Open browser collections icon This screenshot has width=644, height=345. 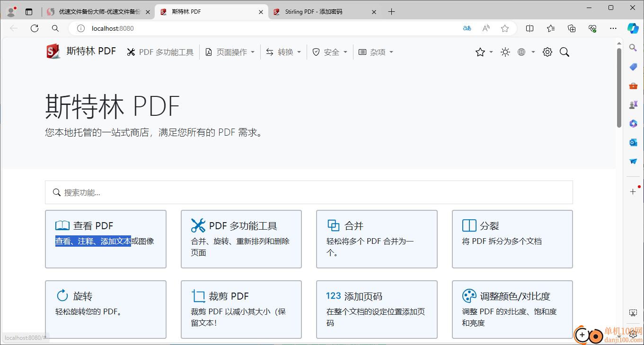(x=572, y=28)
